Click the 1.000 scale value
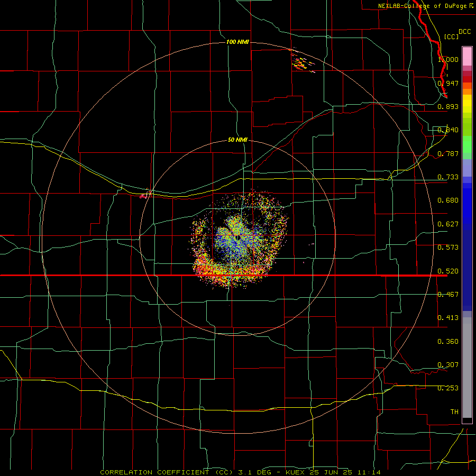 tap(448, 59)
